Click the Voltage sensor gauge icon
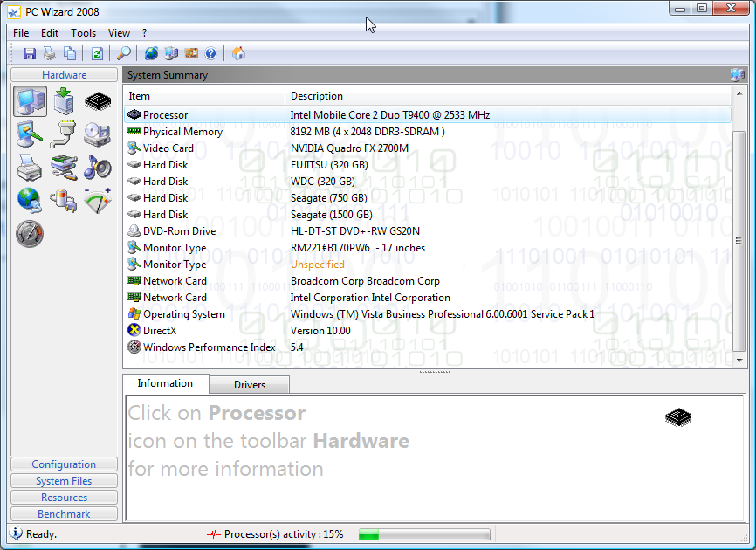756x550 pixels. 98,201
